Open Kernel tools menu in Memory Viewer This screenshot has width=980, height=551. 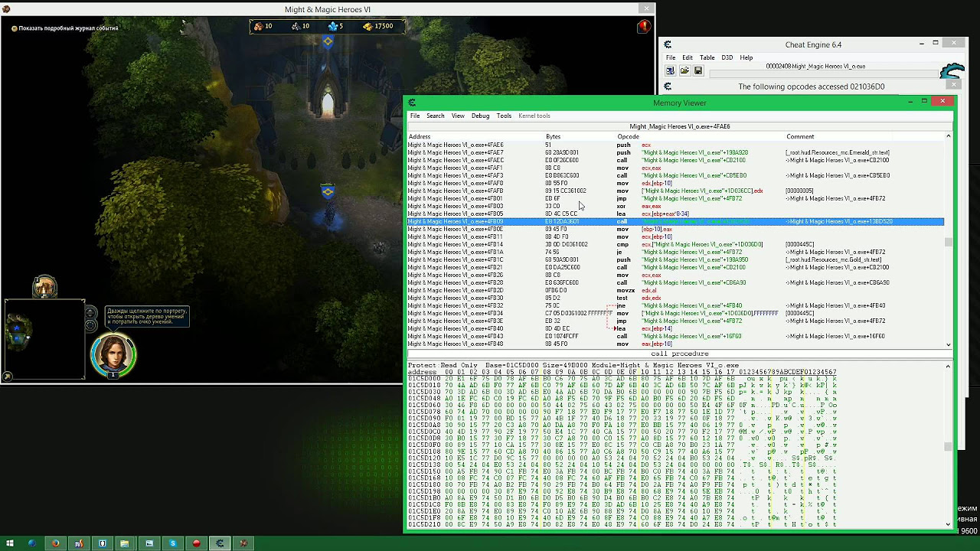click(534, 116)
